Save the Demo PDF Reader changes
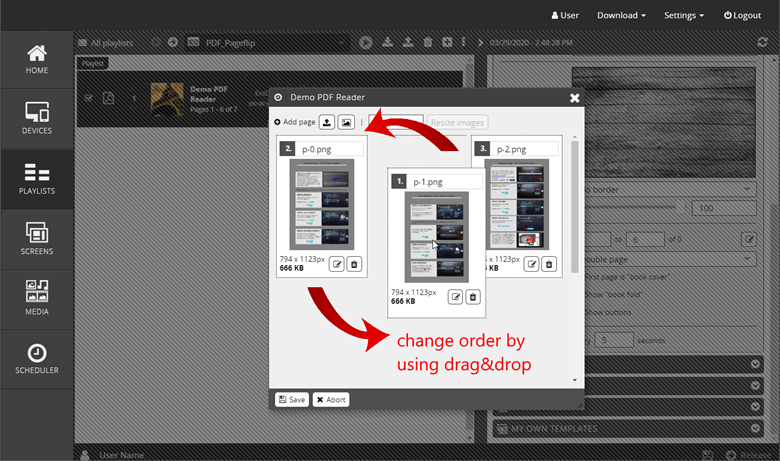This screenshot has width=780, height=461. pos(292,399)
